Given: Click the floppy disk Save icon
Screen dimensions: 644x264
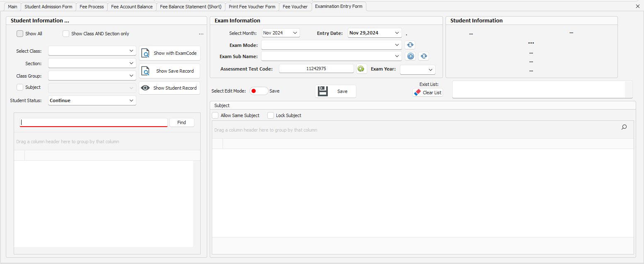Looking at the screenshot, I should click(x=323, y=91).
